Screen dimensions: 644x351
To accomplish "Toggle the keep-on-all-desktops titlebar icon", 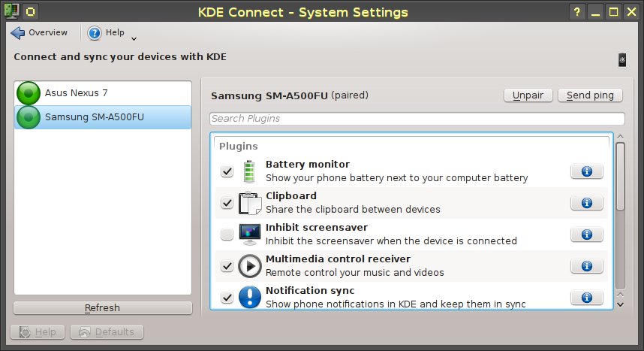I will (30, 11).
